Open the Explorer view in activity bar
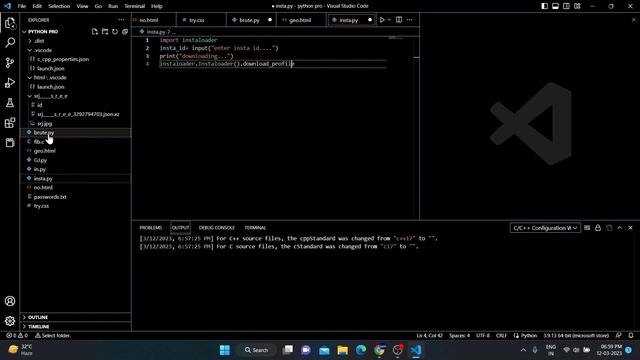 click(10, 23)
